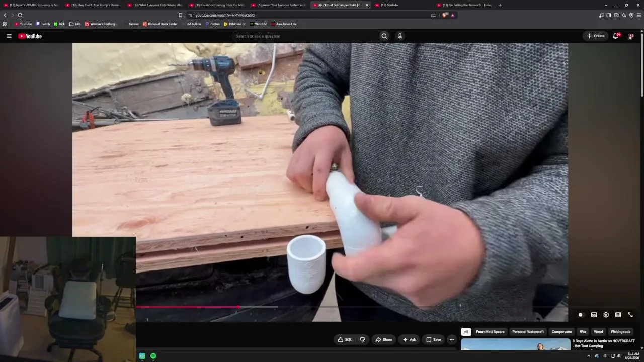Bookmark this page from the address bar
The height and width of the screenshot is (362, 644).
point(180,15)
